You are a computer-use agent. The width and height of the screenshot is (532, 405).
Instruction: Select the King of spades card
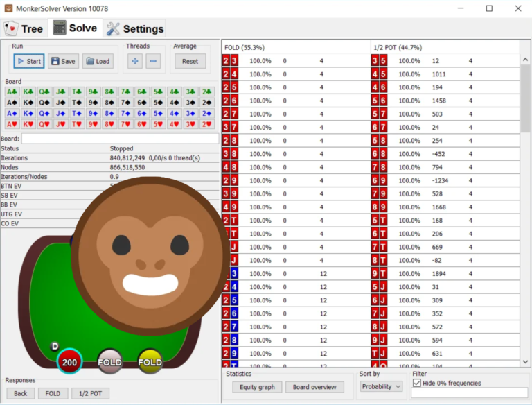(28, 103)
